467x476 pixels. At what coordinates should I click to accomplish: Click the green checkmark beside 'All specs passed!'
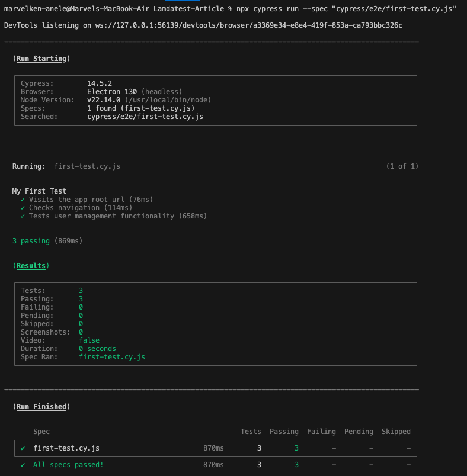(x=23, y=465)
